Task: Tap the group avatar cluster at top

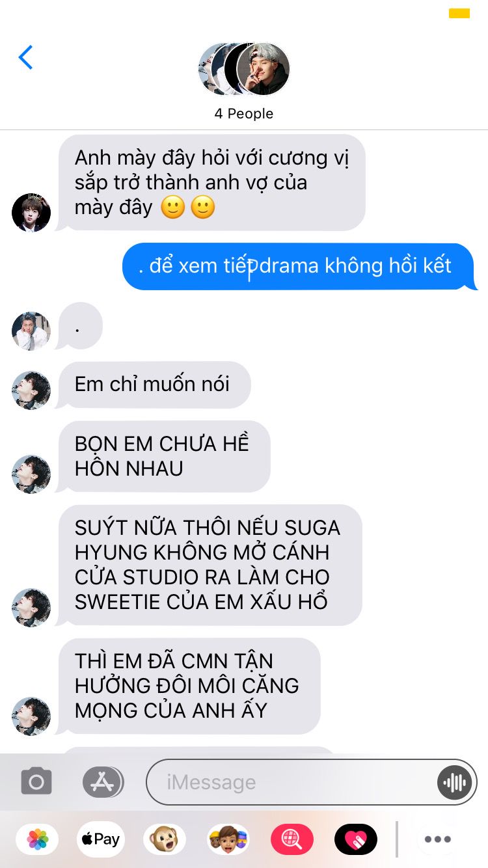Action: pyautogui.click(x=244, y=69)
